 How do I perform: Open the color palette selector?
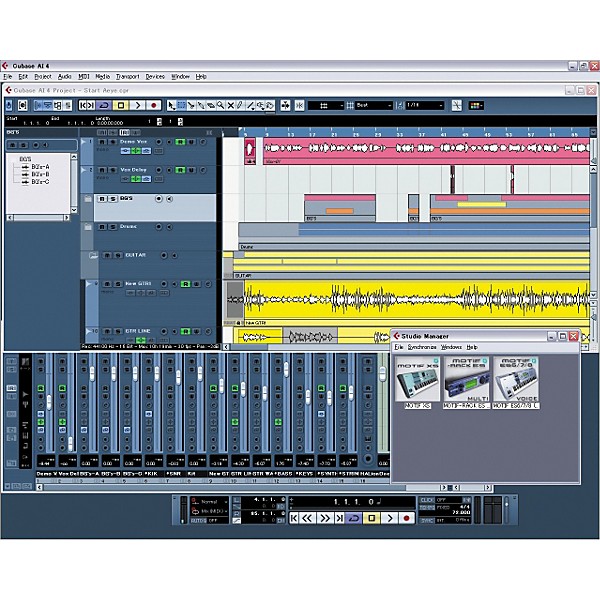click(x=476, y=105)
